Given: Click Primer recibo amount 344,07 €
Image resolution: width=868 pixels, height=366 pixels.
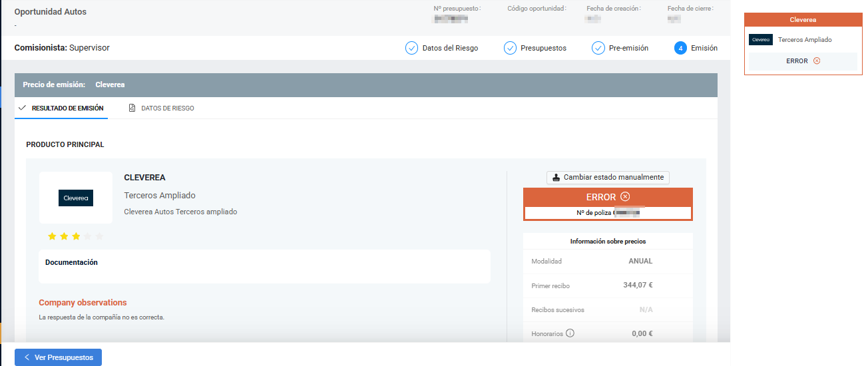Looking at the screenshot, I should pyautogui.click(x=638, y=285).
